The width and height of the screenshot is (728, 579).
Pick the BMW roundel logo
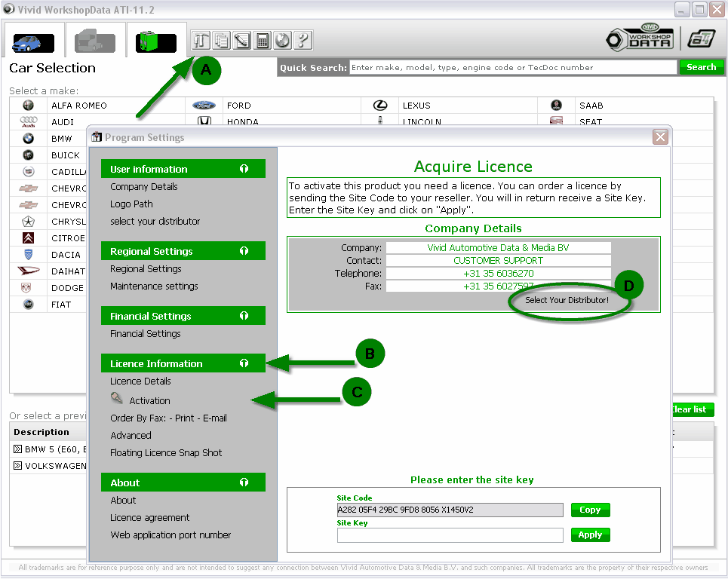(29, 138)
